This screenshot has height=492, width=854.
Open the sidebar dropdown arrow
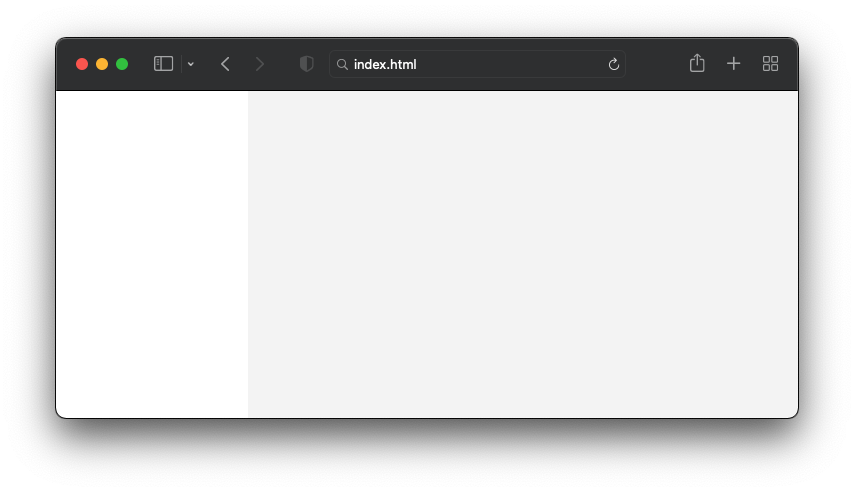pyautogui.click(x=191, y=64)
